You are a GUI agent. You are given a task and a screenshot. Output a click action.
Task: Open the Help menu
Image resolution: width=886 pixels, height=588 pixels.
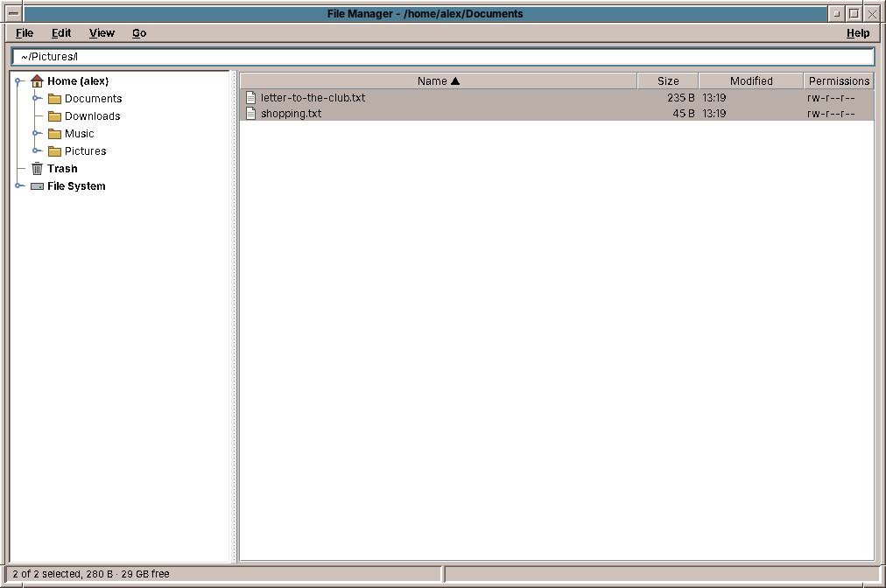pyautogui.click(x=858, y=33)
